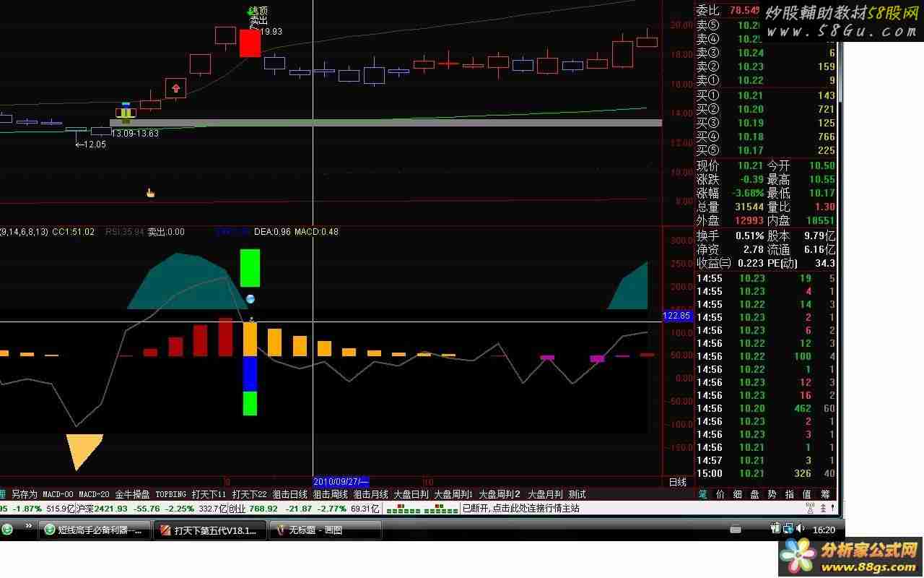The height and width of the screenshot is (578, 924).
Task: Click the blue segment of the stacked indicator bar
Action: 250,374
